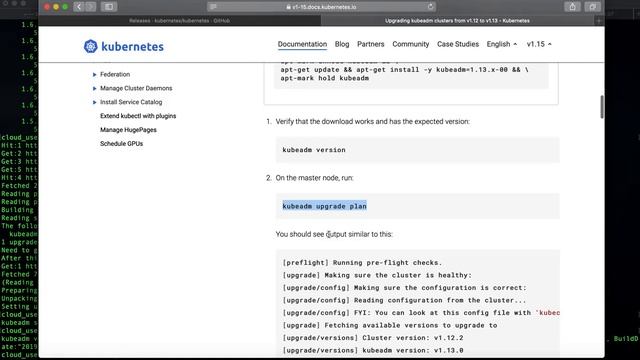This screenshot has height=360, width=640.
Task: Click the page vertical scrollbar thumb
Action: 602,107
